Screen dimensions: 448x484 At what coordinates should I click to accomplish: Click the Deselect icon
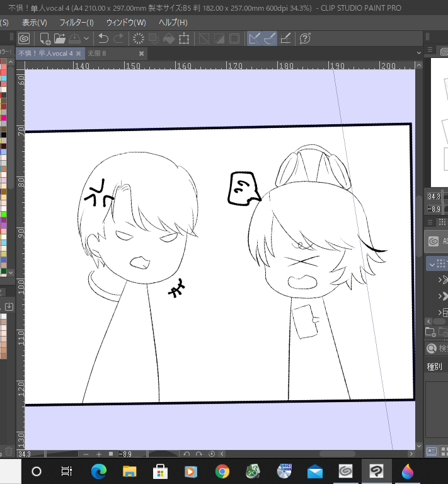204,38
